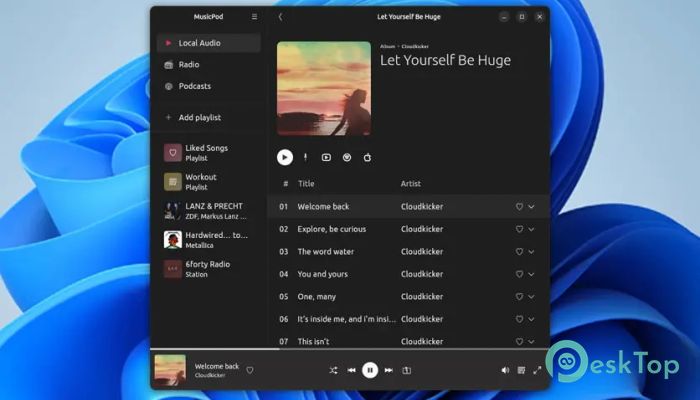Expand options for This isn't
The image size is (700, 400).
[x=531, y=342]
